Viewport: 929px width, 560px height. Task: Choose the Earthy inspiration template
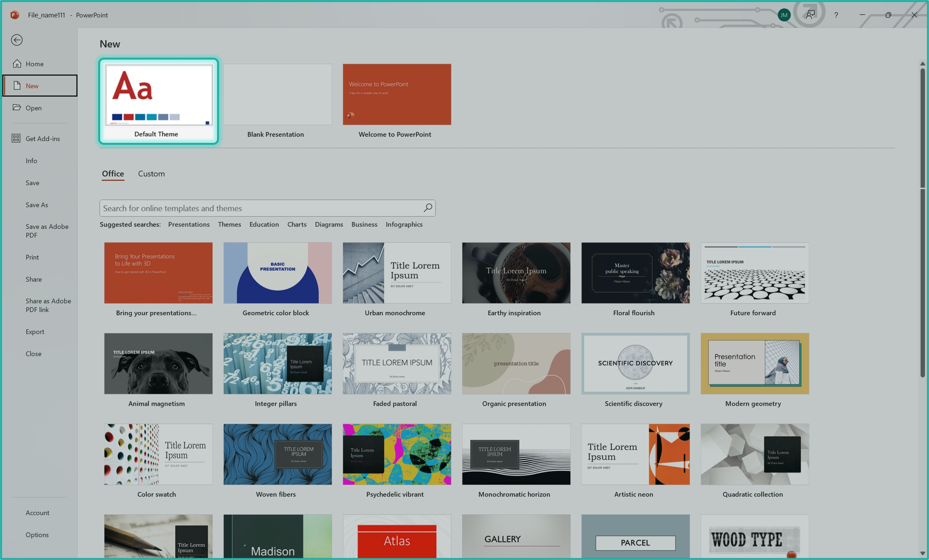tap(516, 273)
